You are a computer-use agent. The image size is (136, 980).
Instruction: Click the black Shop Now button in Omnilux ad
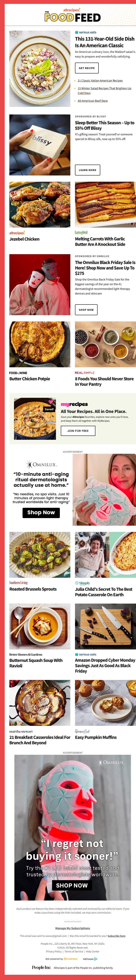(41, 512)
